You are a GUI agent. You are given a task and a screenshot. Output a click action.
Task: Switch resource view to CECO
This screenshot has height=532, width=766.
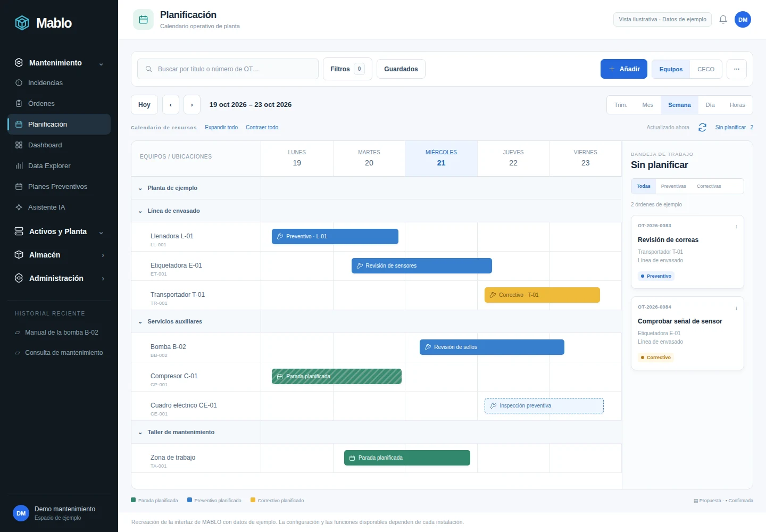pyautogui.click(x=706, y=69)
